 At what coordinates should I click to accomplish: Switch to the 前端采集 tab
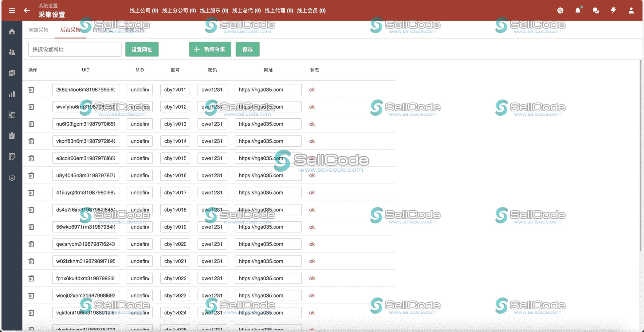[38, 30]
